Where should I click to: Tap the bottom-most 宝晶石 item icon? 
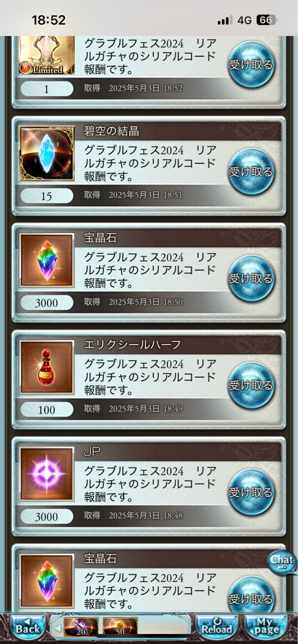click(47, 581)
